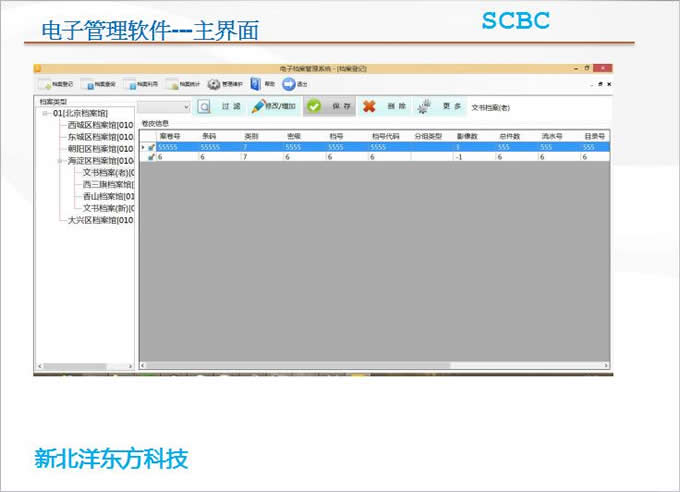Click the 修改/增加 pencil icon
Image resolution: width=680 pixels, height=492 pixels.
point(259,106)
